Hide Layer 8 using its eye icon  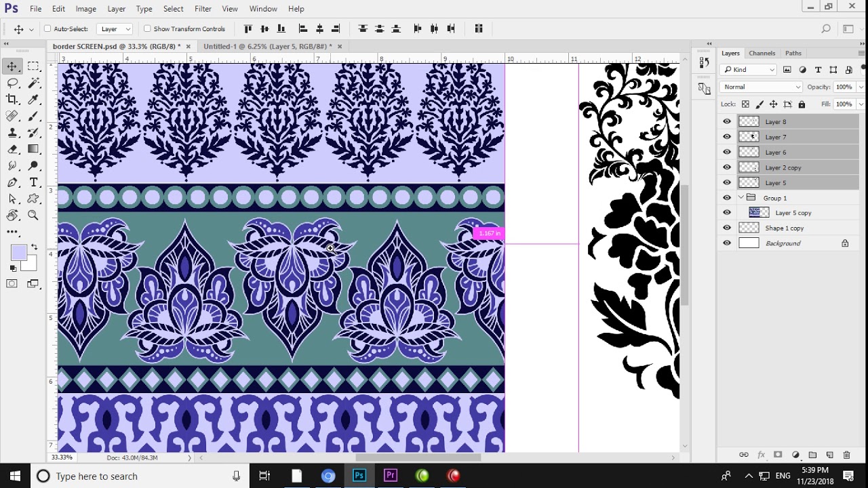click(727, 122)
